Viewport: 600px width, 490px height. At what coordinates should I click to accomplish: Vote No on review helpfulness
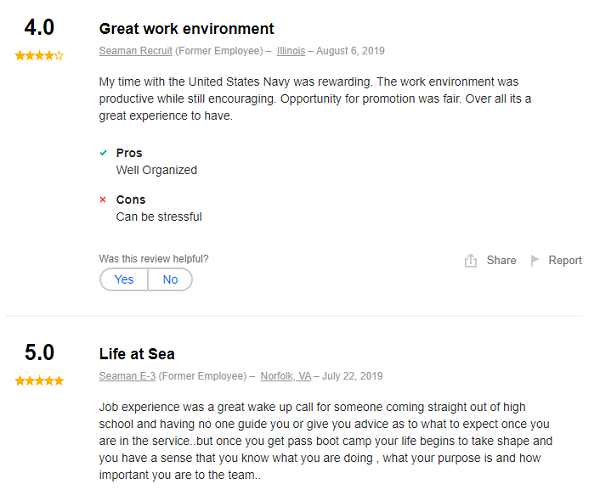click(x=170, y=280)
